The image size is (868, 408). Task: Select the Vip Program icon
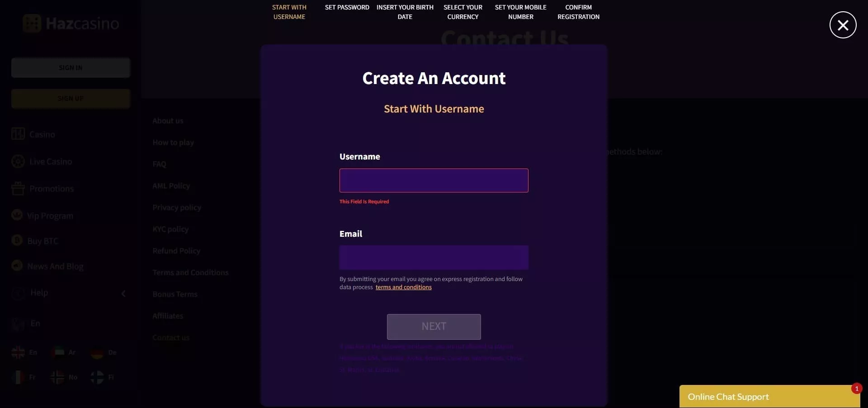tap(17, 215)
